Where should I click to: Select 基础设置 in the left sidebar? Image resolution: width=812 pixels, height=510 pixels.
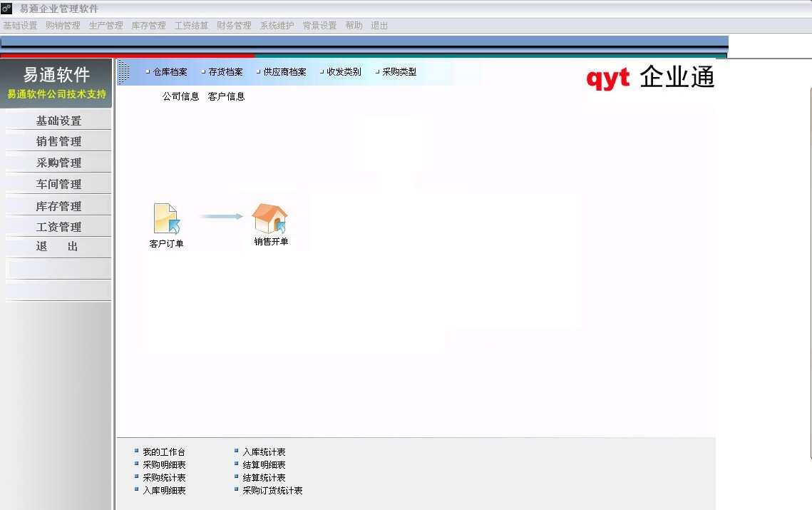pos(58,121)
